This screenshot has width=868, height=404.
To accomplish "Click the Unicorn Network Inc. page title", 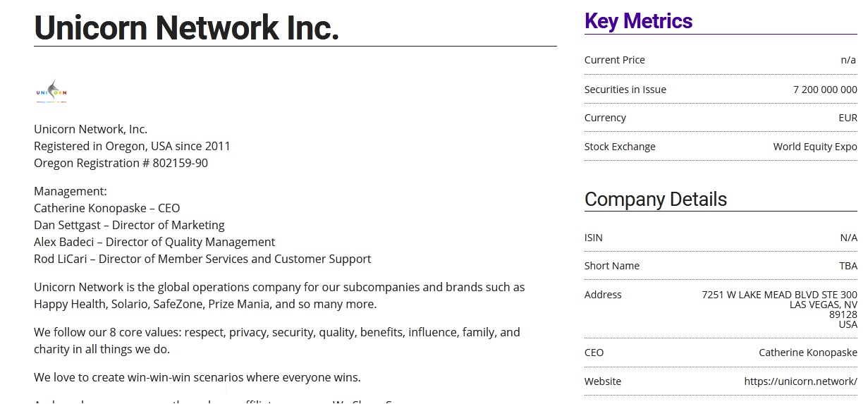I will click(187, 27).
